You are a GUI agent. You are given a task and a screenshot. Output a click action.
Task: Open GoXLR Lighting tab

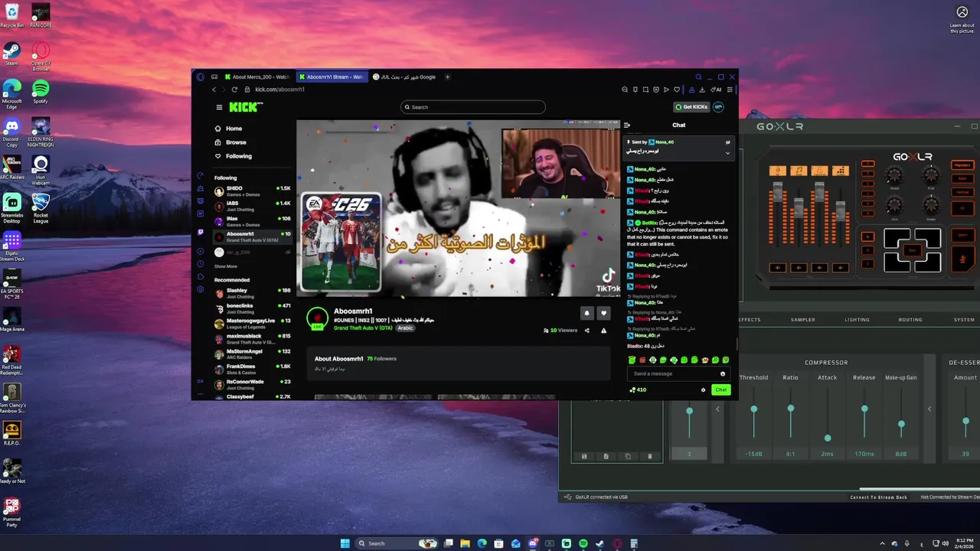click(857, 320)
